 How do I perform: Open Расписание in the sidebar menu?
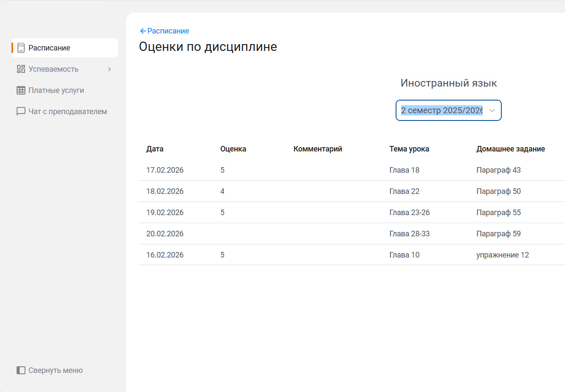(x=65, y=48)
